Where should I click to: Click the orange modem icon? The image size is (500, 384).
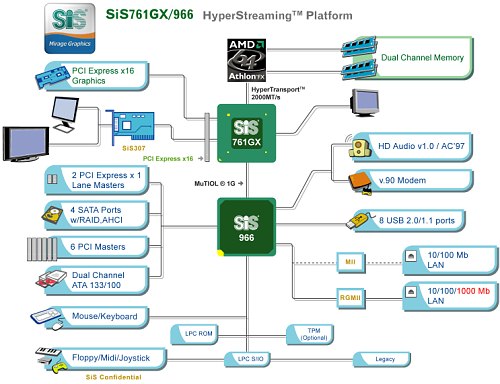tap(360, 183)
